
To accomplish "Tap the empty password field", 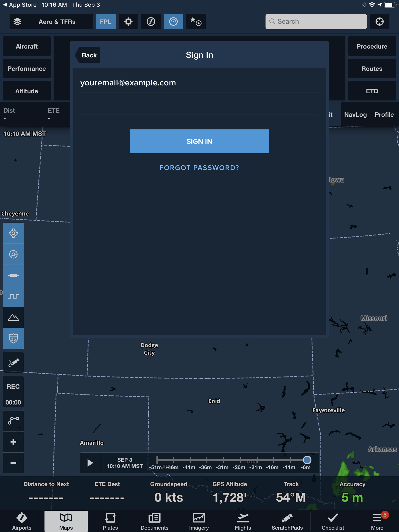I will 199,105.
